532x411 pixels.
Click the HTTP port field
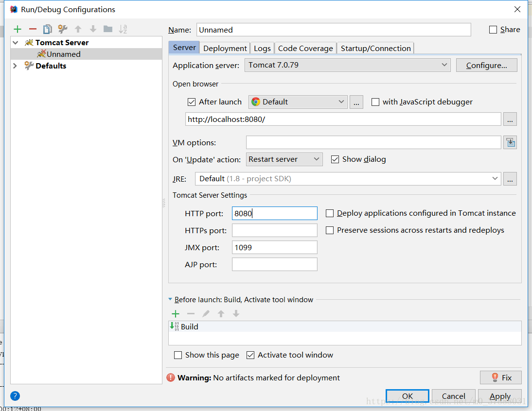(x=274, y=213)
